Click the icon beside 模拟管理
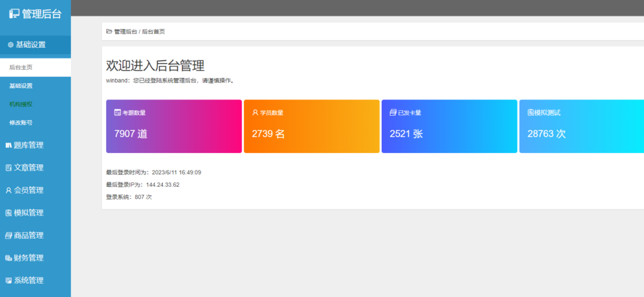This screenshot has width=644, height=297. [x=9, y=213]
